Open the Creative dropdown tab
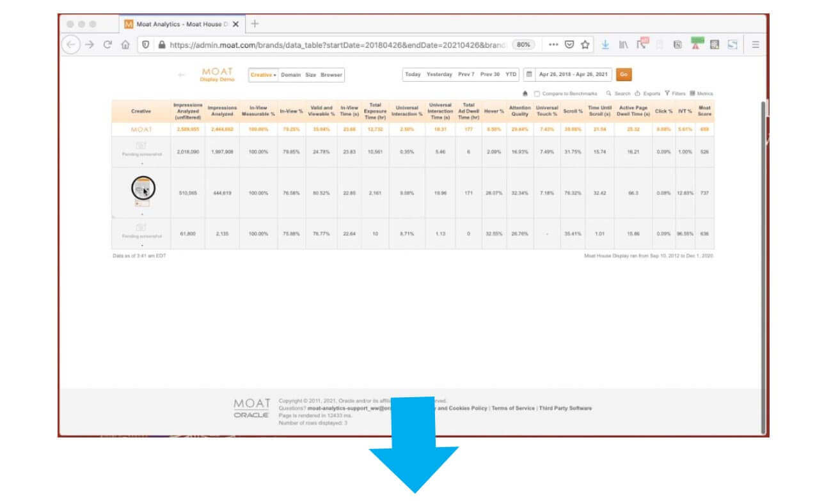 [x=263, y=75]
